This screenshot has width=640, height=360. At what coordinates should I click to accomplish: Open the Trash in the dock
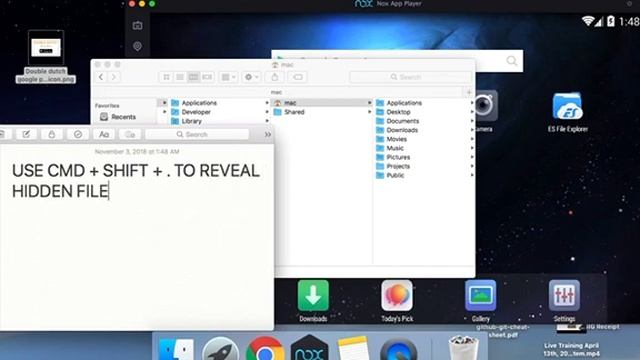click(x=463, y=349)
